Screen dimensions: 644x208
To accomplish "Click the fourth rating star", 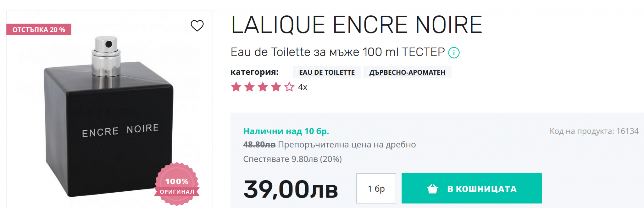I will pos(276,87).
